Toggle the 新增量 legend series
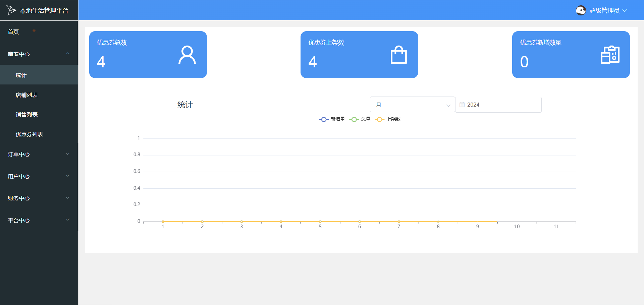 (332, 119)
